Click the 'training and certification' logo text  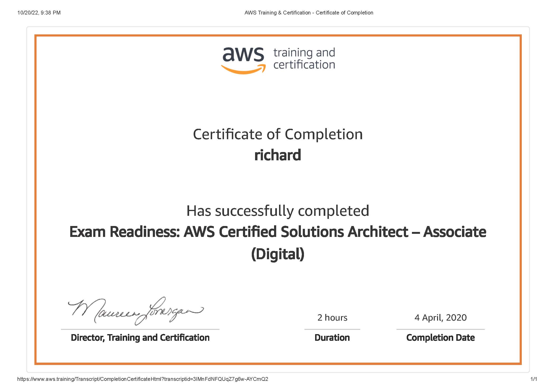coord(304,58)
